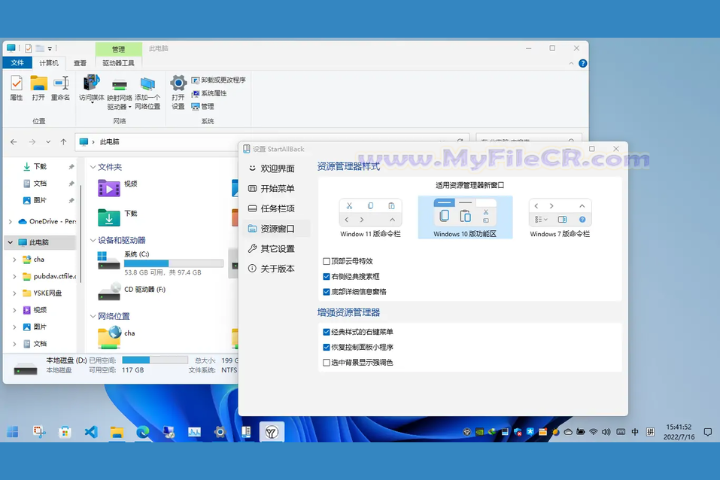This screenshot has width=720, height=480.
Task: Expand the YSKE网盘 tree node
Action: point(14,293)
